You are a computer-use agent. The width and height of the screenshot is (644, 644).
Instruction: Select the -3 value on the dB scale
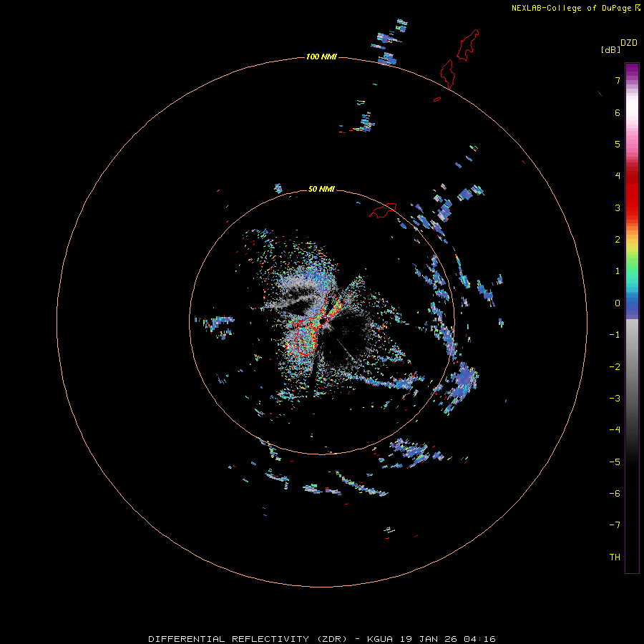tap(615, 399)
